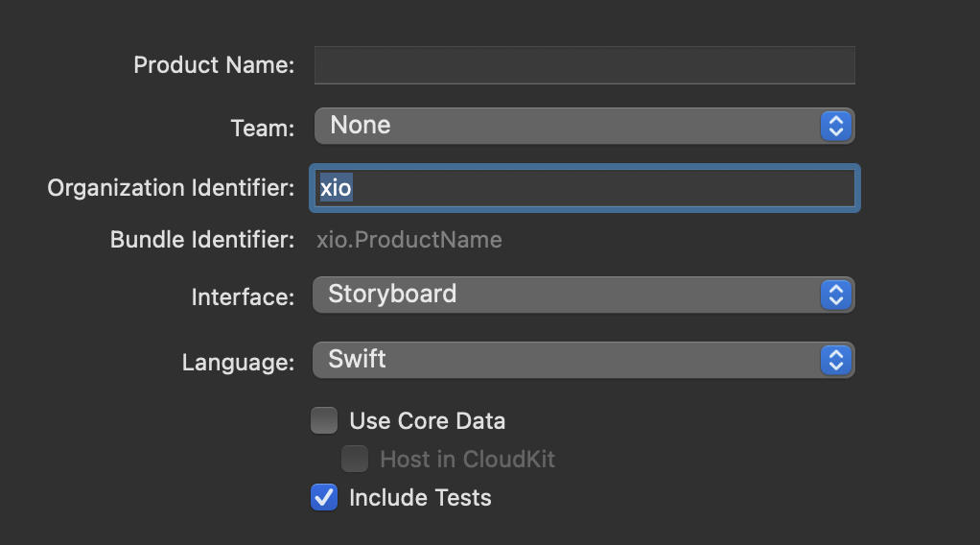The image size is (980, 545).
Task: Click the Team label text
Action: (x=263, y=128)
